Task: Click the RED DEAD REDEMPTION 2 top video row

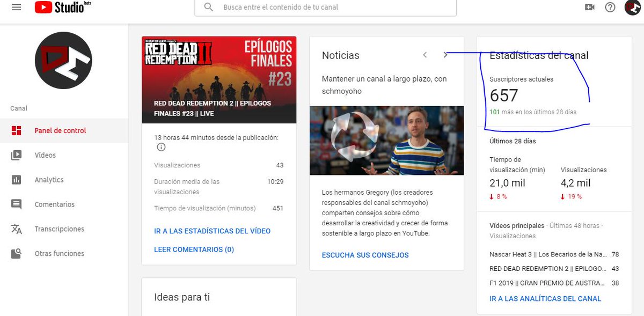Action: point(554,269)
